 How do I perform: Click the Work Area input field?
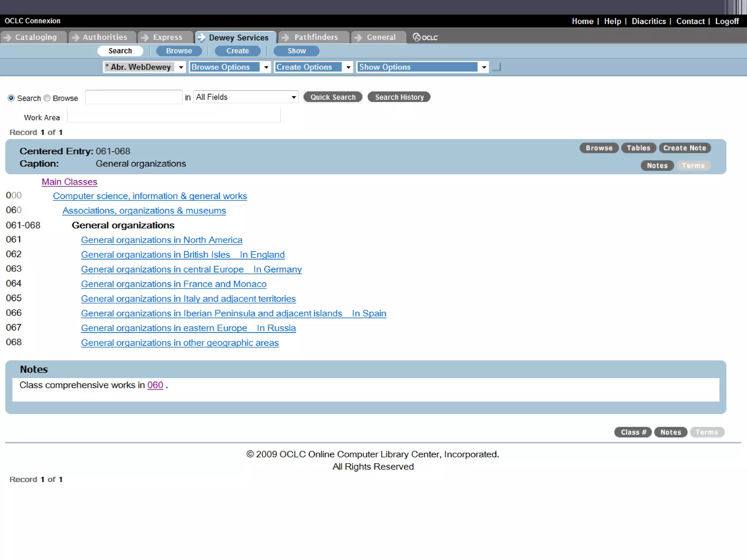[x=174, y=116]
